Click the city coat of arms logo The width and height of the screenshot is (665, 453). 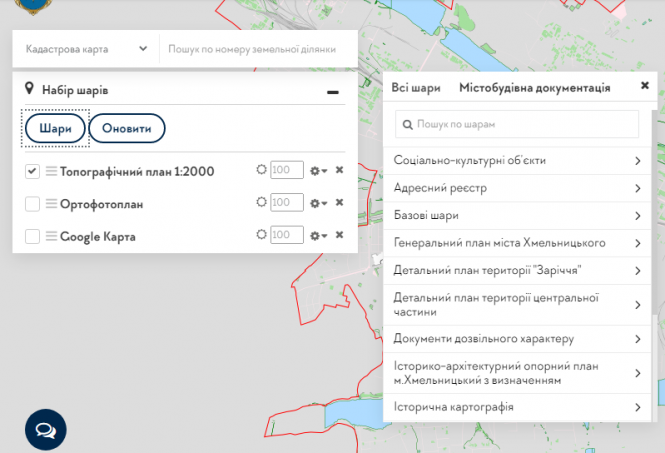(33, 6)
